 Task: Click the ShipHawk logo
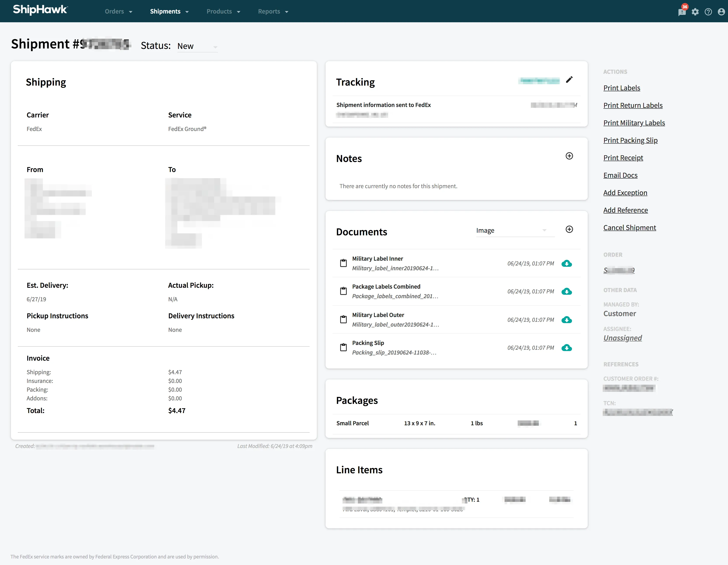coord(40,10)
